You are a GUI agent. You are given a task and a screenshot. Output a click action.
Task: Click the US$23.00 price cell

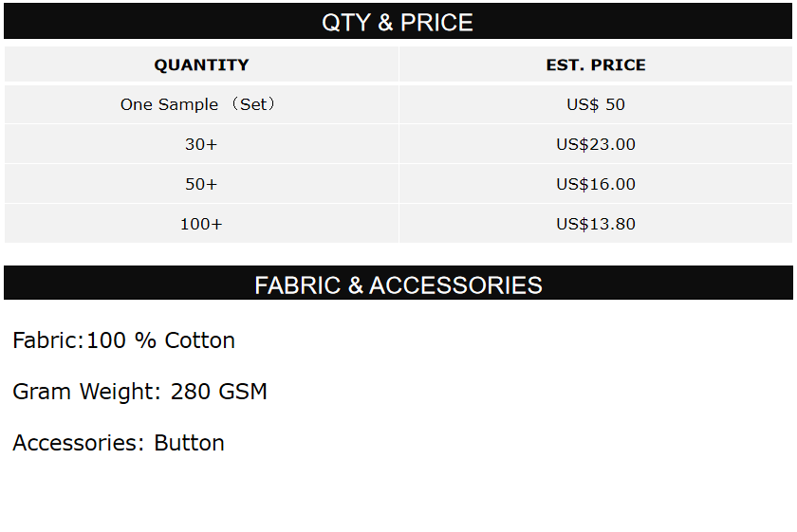596,144
